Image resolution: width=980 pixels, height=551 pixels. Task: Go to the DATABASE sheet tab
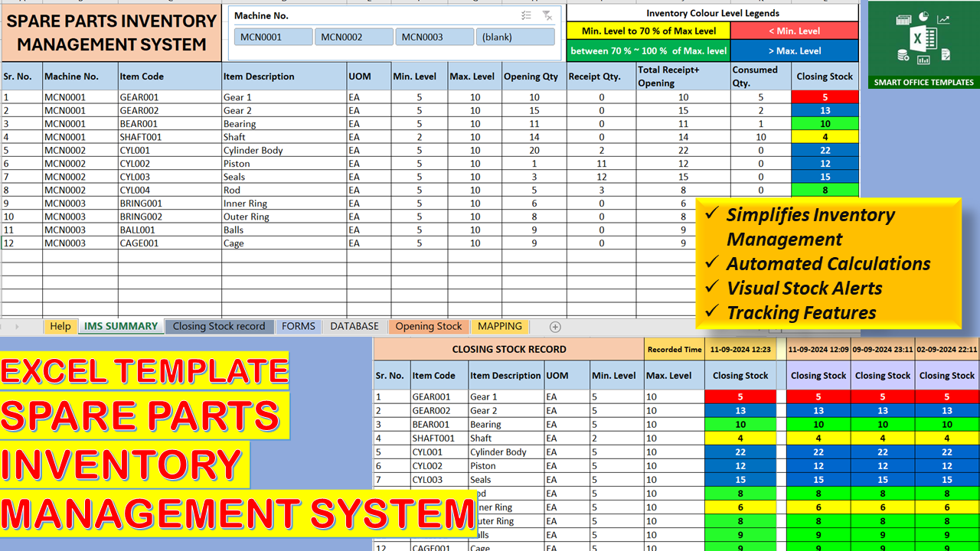coord(354,326)
